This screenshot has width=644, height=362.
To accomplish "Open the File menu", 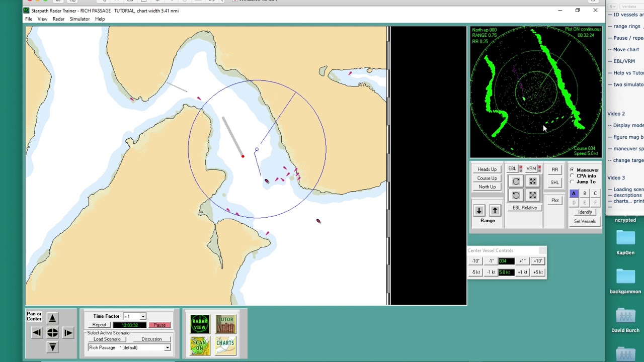I will tap(29, 19).
